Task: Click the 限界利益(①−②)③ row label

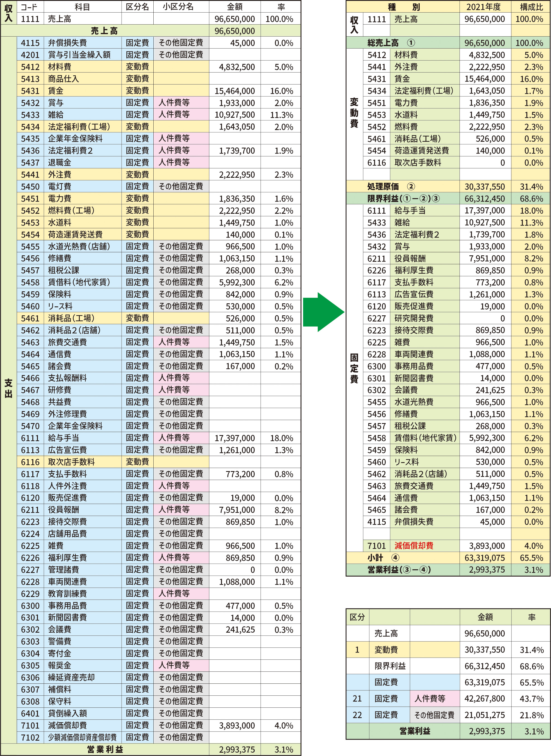Action: click(x=403, y=199)
